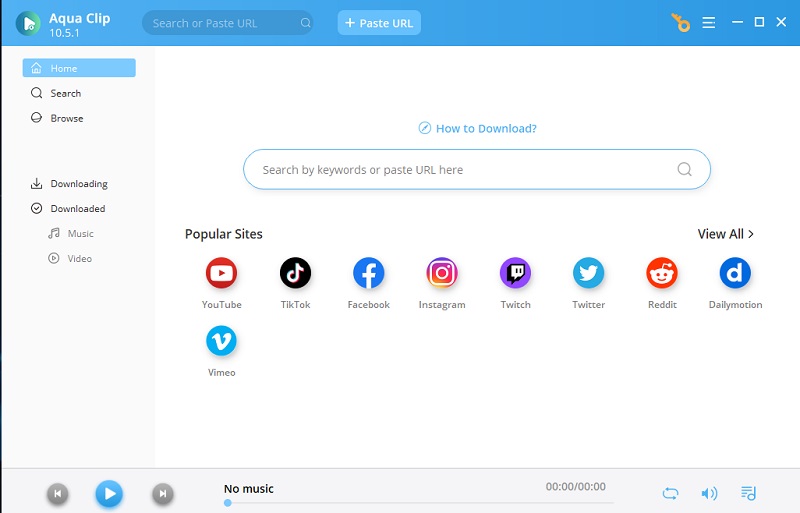Expand View All popular sites
Image resolution: width=800 pixels, height=513 pixels.
[x=726, y=234]
